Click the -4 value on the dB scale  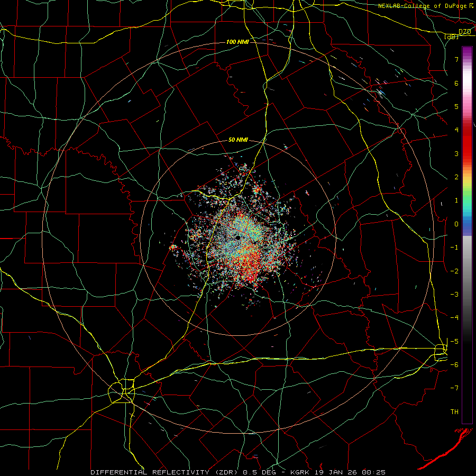click(454, 317)
